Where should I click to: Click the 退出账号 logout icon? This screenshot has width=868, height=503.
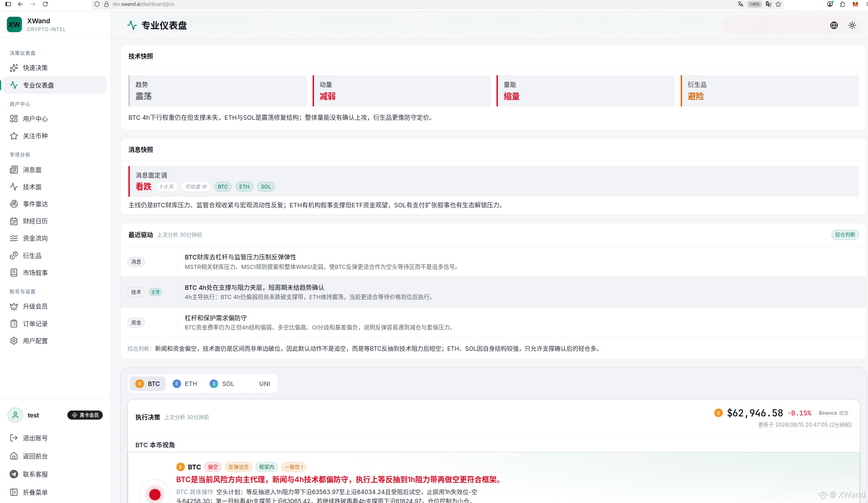(14, 438)
